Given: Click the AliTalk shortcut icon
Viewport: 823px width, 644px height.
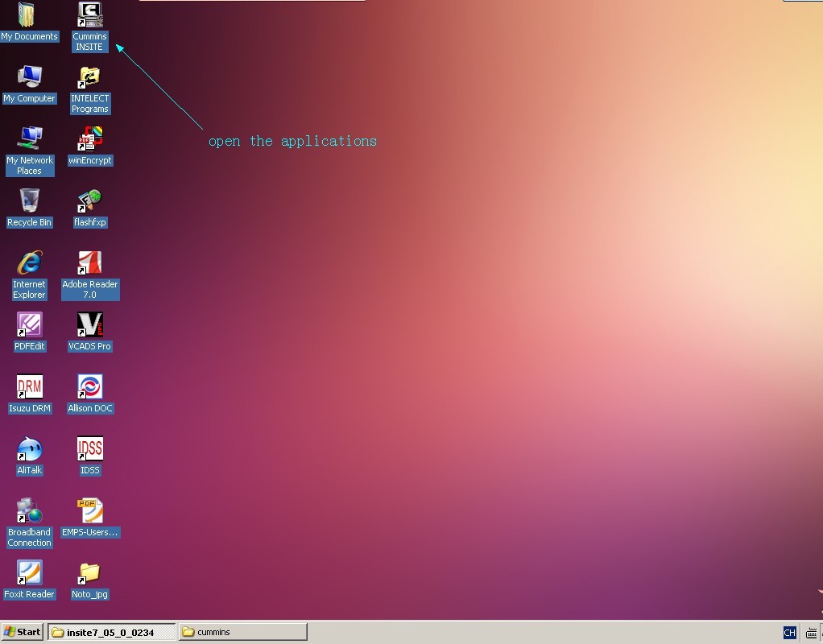Looking at the screenshot, I should [x=30, y=449].
